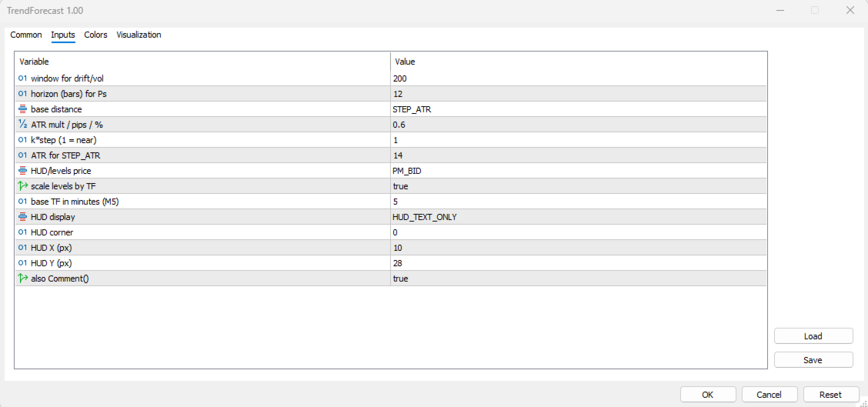Open the STEP_ATR base distance dropdown value
Image resolution: width=868 pixels, height=407 pixels.
coord(579,110)
